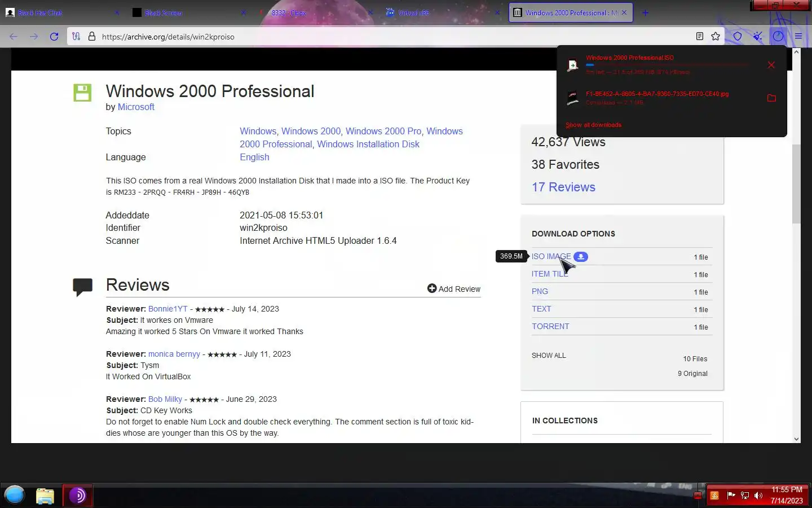Open the Windows Start orb
Image resolution: width=812 pixels, height=508 pixels.
pos(15,495)
